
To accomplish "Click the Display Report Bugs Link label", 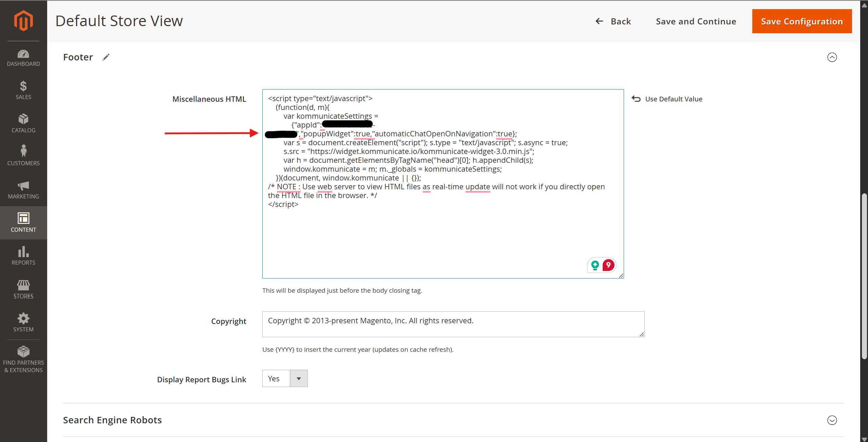I will pyautogui.click(x=202, y=380).
